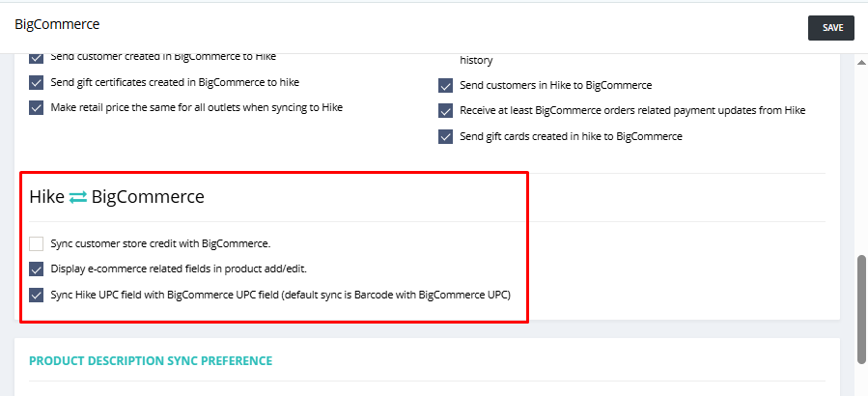Click the scrollbar track above the thumb
The image size is (868, 396).
tap(861, 160)
